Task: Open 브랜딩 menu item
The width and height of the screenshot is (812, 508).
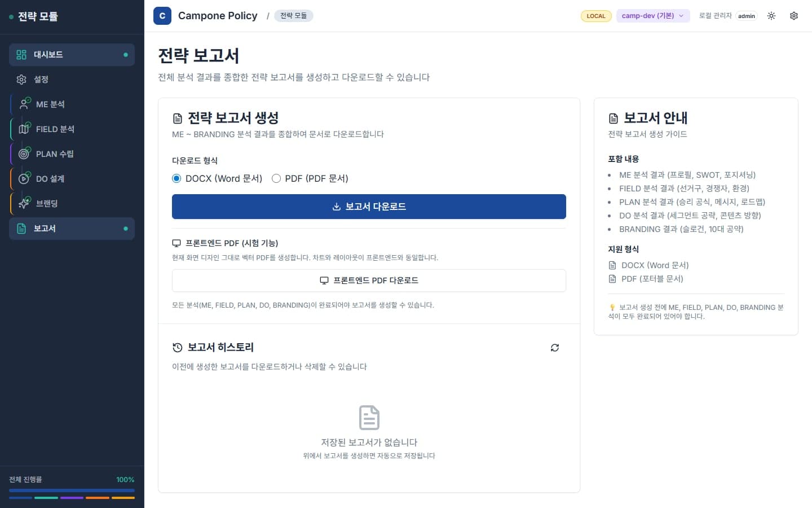Action: 72,204
